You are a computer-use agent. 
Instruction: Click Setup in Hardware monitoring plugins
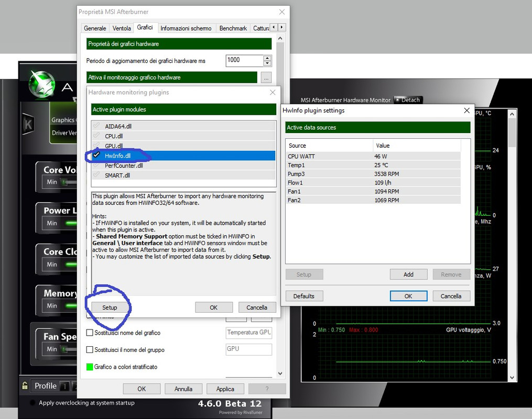click(110, 307)
